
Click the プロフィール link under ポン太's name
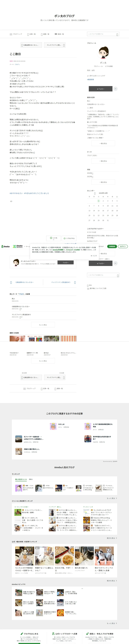coord(98,66)
